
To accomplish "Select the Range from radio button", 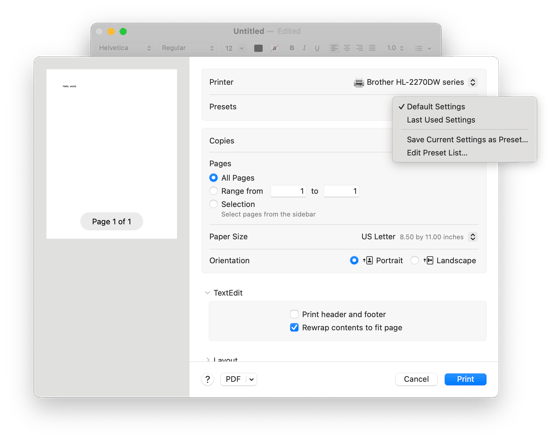I will 213,191.
